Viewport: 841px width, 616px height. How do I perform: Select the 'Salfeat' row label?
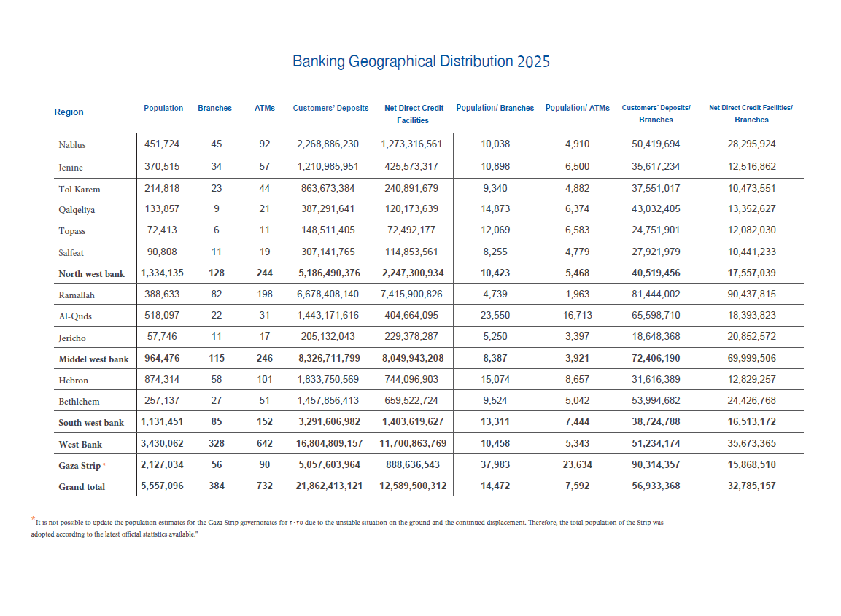point(71,252)
